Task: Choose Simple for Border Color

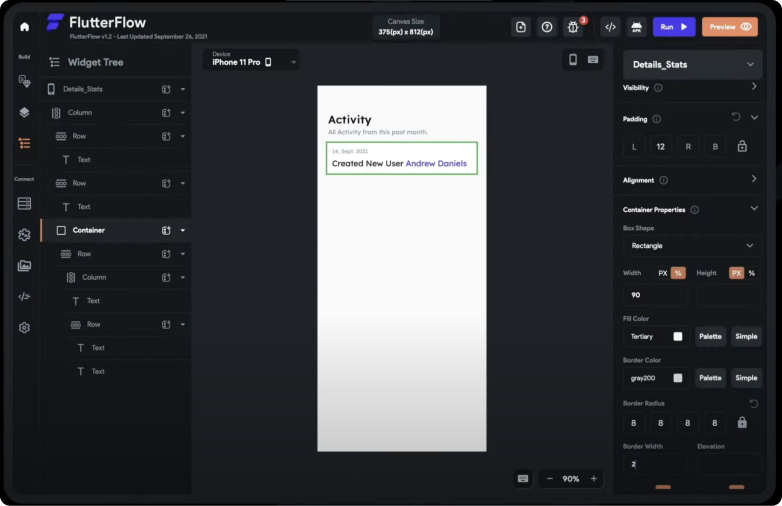Action: [746, 378]
